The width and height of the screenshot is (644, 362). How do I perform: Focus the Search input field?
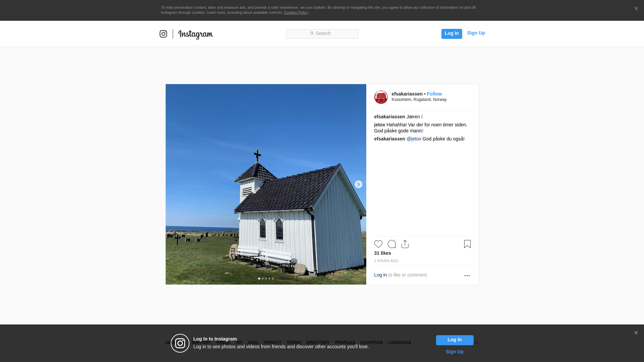(x=322, y=34)
